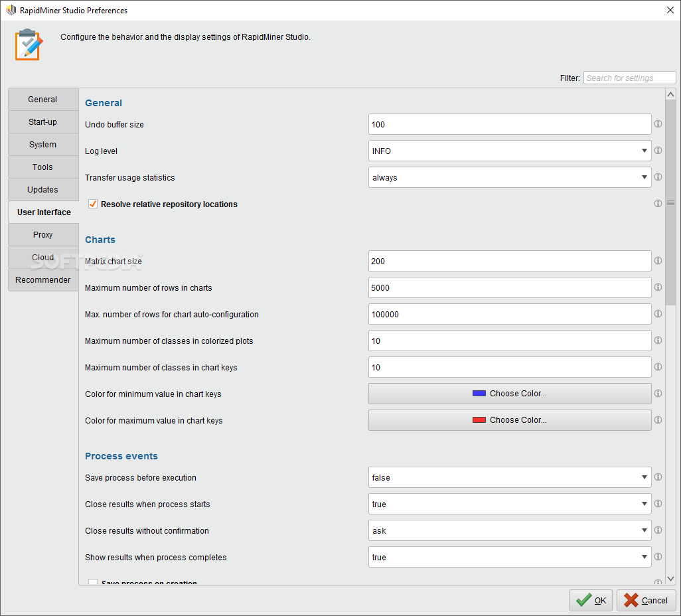Viewport: 681px width, 616px height.
Task: Click info icon for Resolve relative repository locations
Action: click(x=658, y=203)
